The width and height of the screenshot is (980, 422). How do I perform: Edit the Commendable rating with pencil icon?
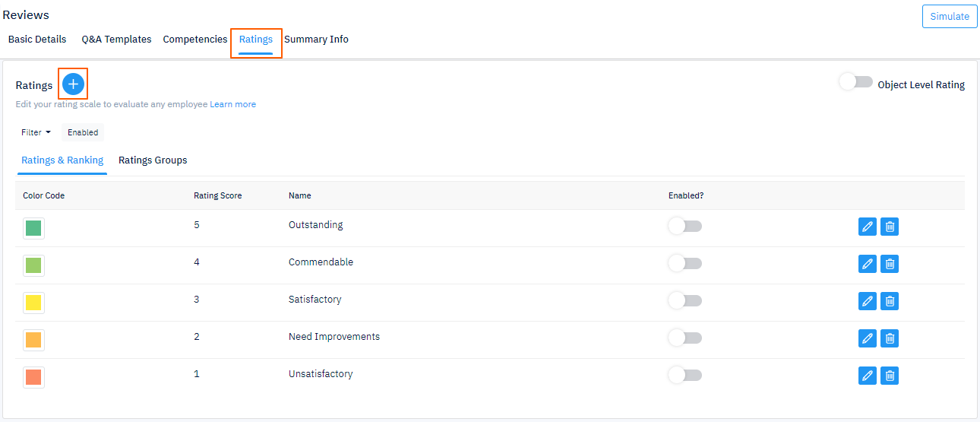(x=867, y=264)
